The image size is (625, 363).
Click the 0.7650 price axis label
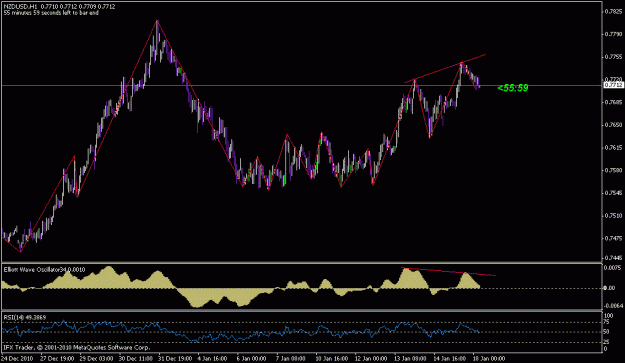point(614,125)
